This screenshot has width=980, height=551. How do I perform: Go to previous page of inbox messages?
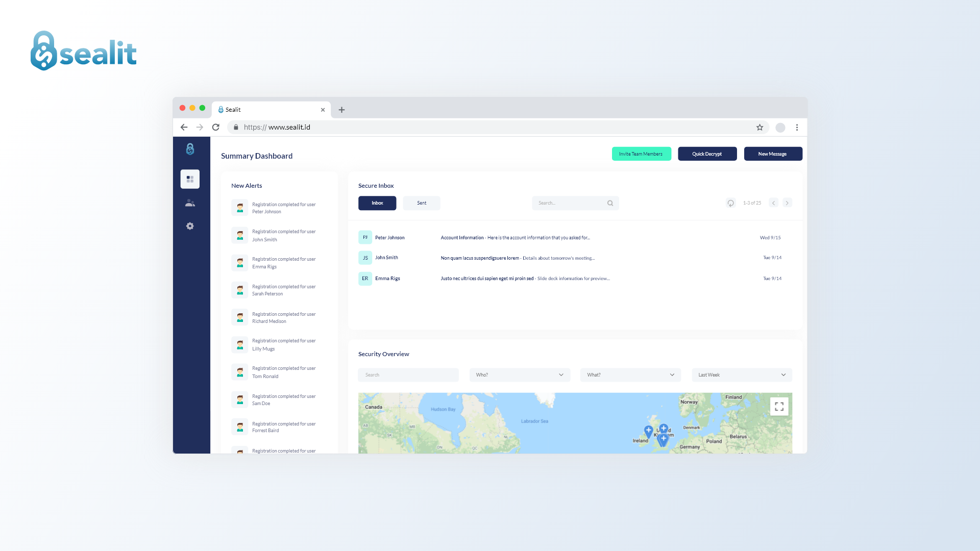[x=774, y=203]
